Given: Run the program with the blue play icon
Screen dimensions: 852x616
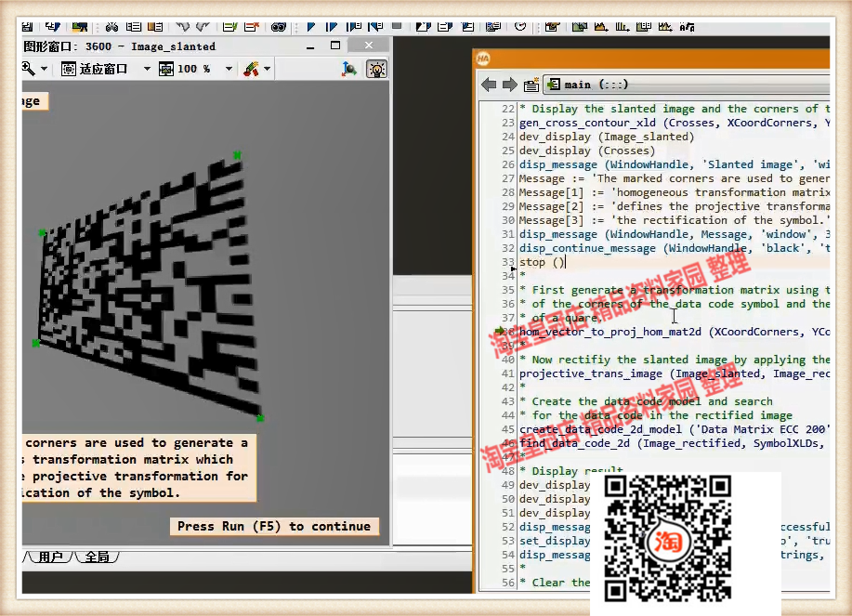Looking at the screenshot, I should 310,26.
